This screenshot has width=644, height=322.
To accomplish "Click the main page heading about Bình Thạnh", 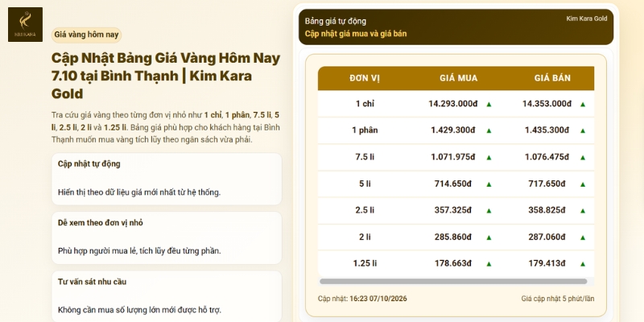I will [x=166, y=76].
